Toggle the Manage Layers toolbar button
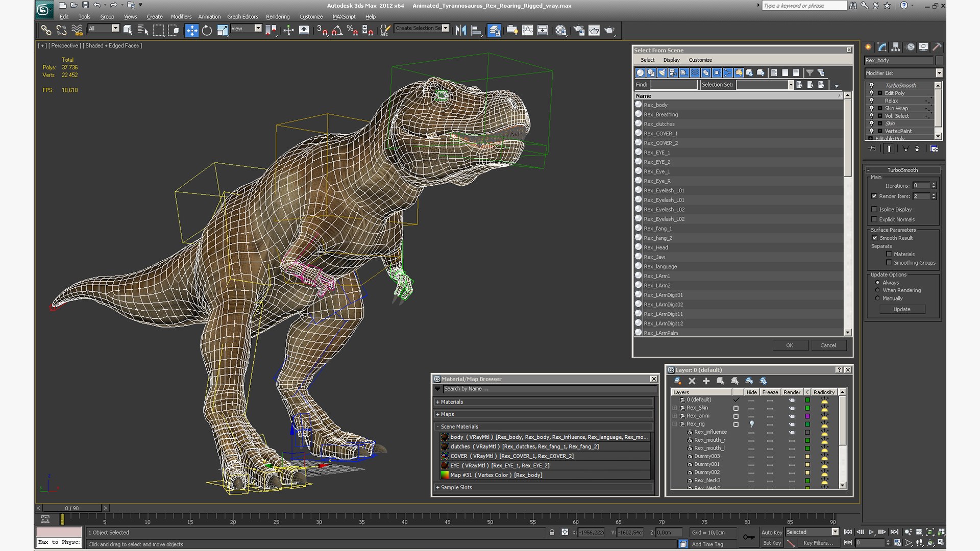Viewport: 980px width, 551px height. click(494, 30)
